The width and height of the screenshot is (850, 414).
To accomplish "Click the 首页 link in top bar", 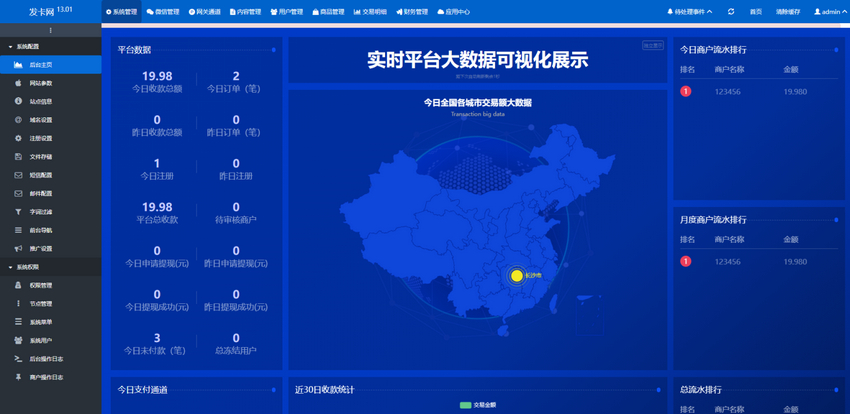I will click(x=756, y=12).
